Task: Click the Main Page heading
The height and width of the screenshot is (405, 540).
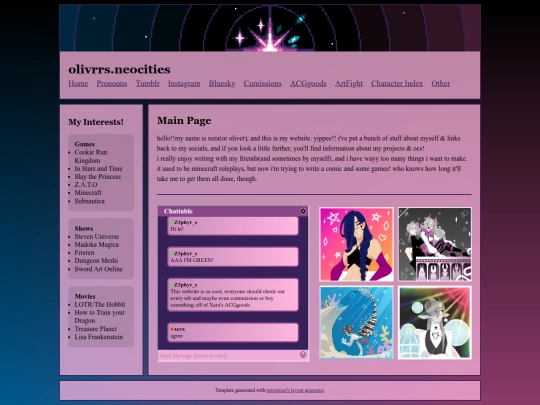Action: (x=184, y=121)
